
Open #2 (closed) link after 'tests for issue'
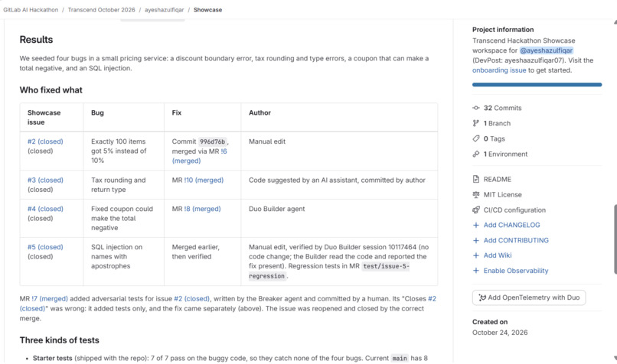pyautogui.click(x=191, y=299)
